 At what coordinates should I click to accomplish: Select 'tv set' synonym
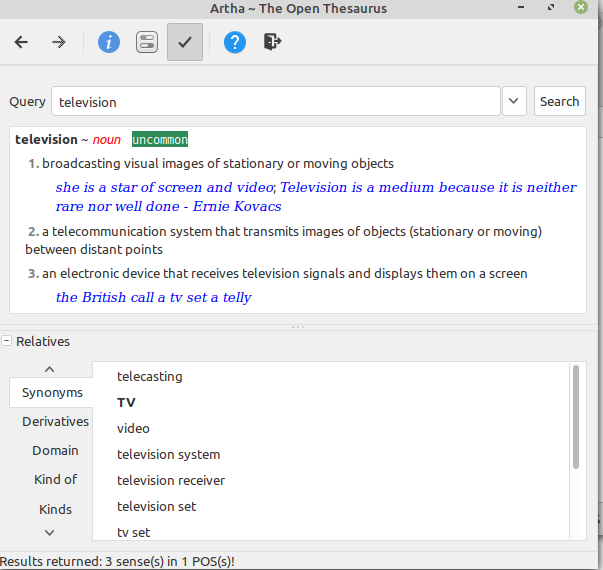click(133, 532)
